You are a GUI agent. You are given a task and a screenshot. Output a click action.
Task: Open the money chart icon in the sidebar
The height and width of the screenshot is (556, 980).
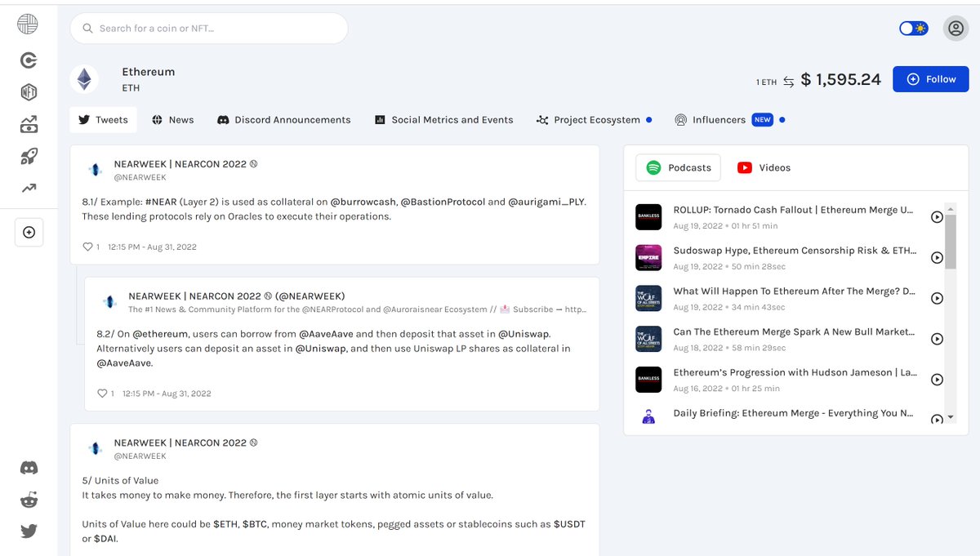(x=29, y=125)
